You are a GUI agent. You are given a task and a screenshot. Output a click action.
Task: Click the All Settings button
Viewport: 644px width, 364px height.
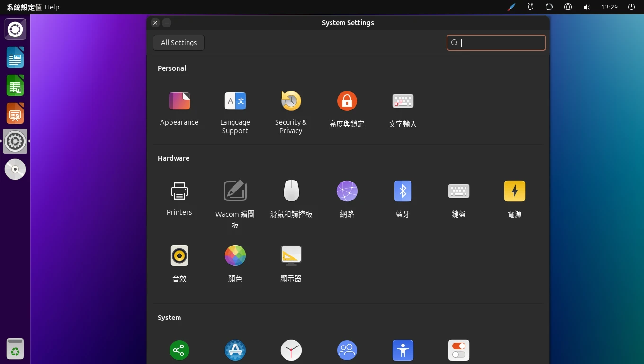click(x=179, y=43)
